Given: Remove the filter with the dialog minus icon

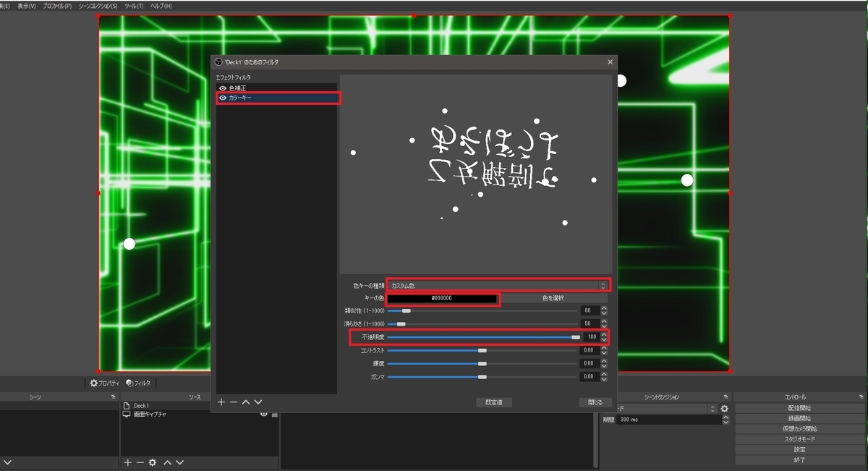Looking at the screenshot, I should (234, 402).
